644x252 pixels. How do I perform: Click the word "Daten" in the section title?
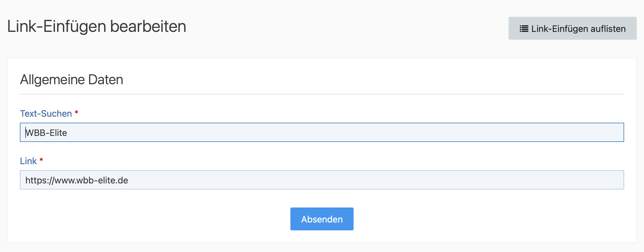click(106, 80)
